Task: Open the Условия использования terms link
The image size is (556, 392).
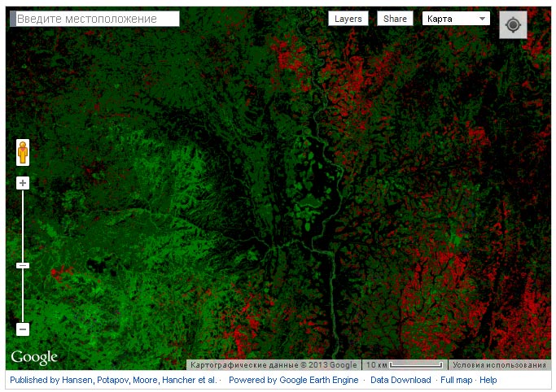Action: point(499,365)
